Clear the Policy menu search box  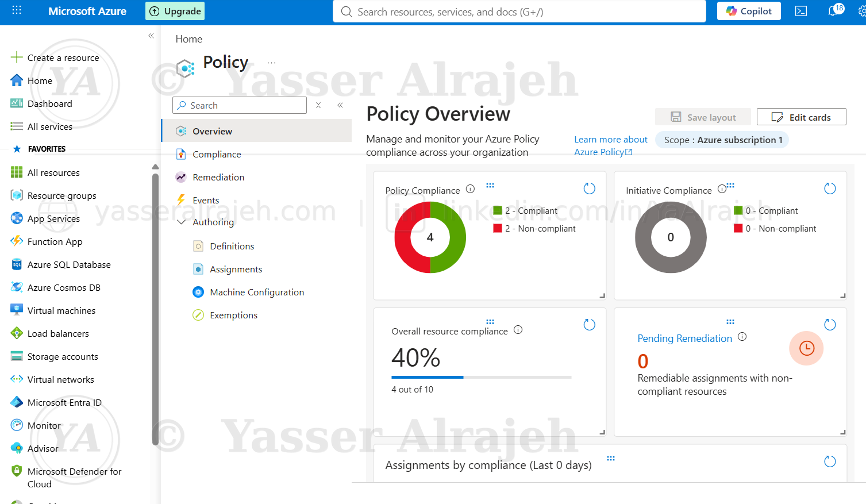[318, 105]
